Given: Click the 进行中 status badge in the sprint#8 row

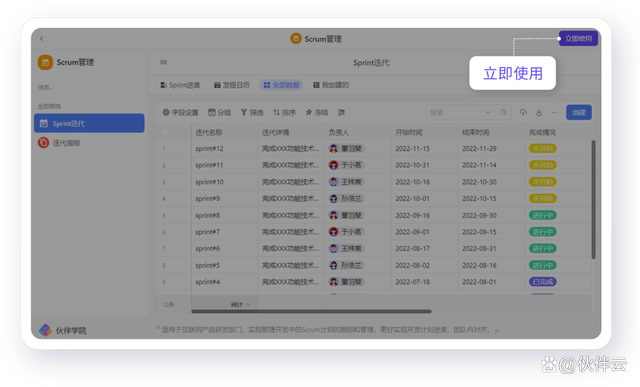Looking at the screenshot, I should [x=542, y=215].
